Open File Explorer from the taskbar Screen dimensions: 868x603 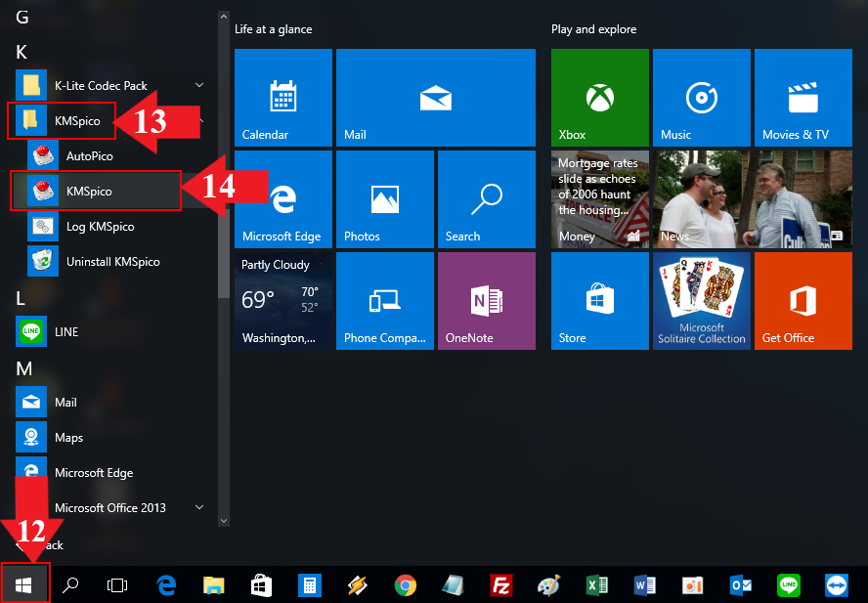(x=214, y=584)
